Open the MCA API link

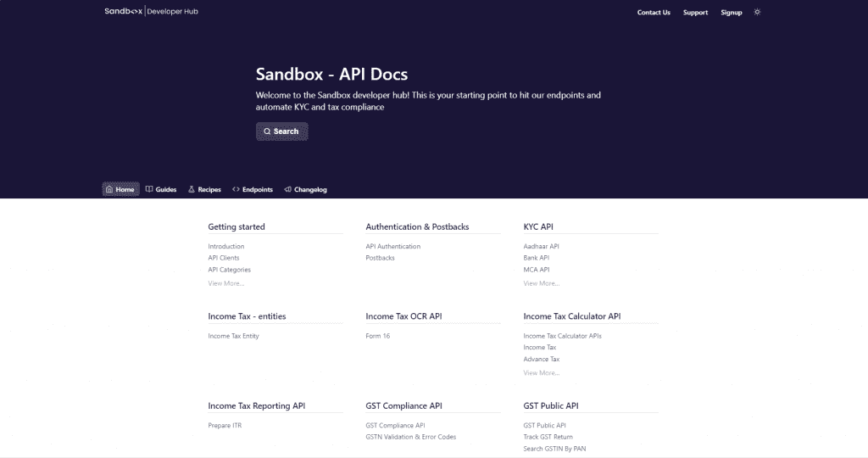pyautogui.click(x=537, y=270)
